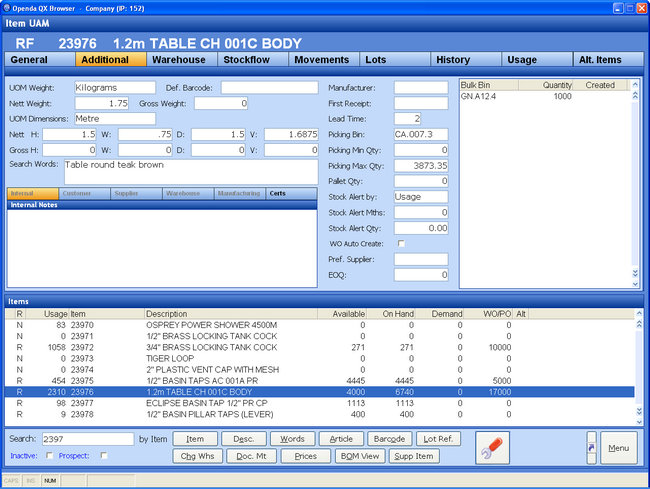
Task: Click the Supp Item button
Action: 414,456
